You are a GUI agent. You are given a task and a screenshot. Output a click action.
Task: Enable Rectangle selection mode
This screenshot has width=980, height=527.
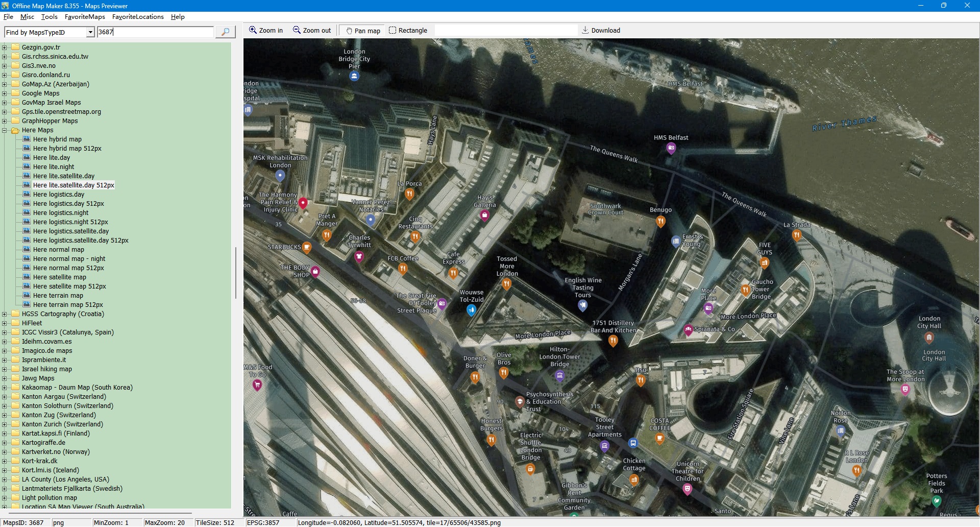point(408,31)
